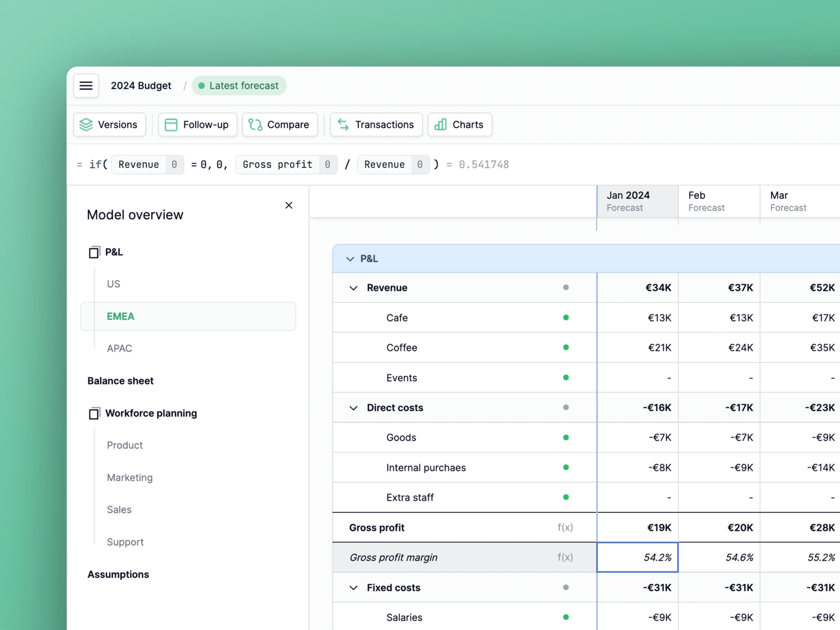Viewport: 840px width, 630px height.
Task: Select Marketing under Workforce planning
Action: point(129,477)
